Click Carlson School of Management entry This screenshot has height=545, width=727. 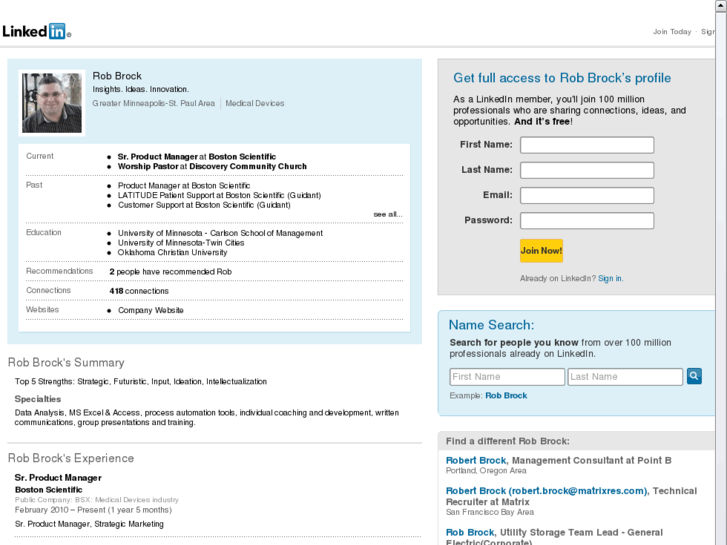220,233
